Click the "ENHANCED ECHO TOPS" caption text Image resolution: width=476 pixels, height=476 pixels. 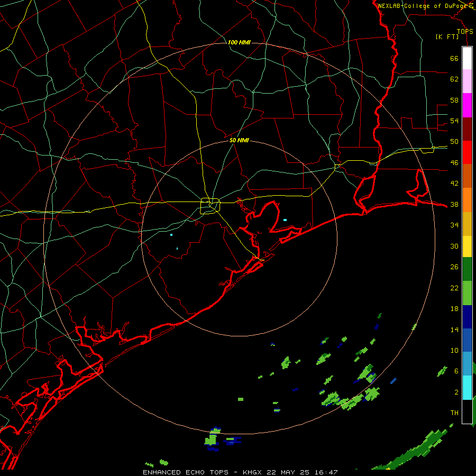coord(188,472)
